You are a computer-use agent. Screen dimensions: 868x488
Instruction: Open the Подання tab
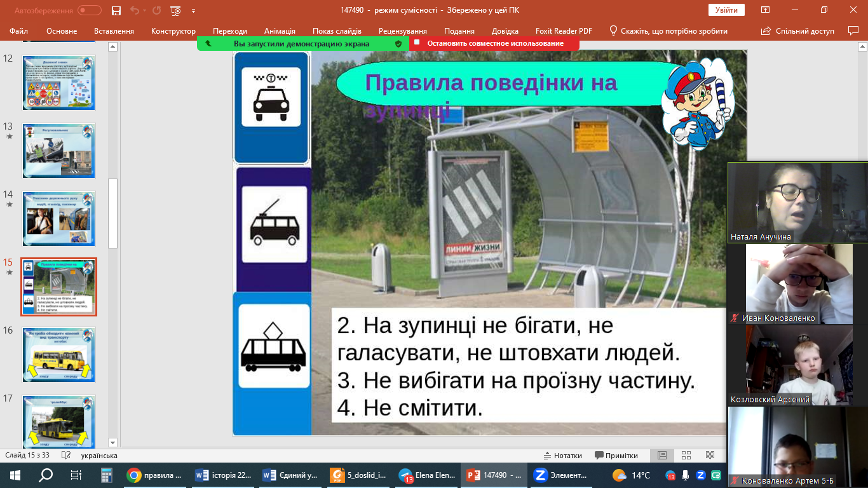click(x=459, y=30)
